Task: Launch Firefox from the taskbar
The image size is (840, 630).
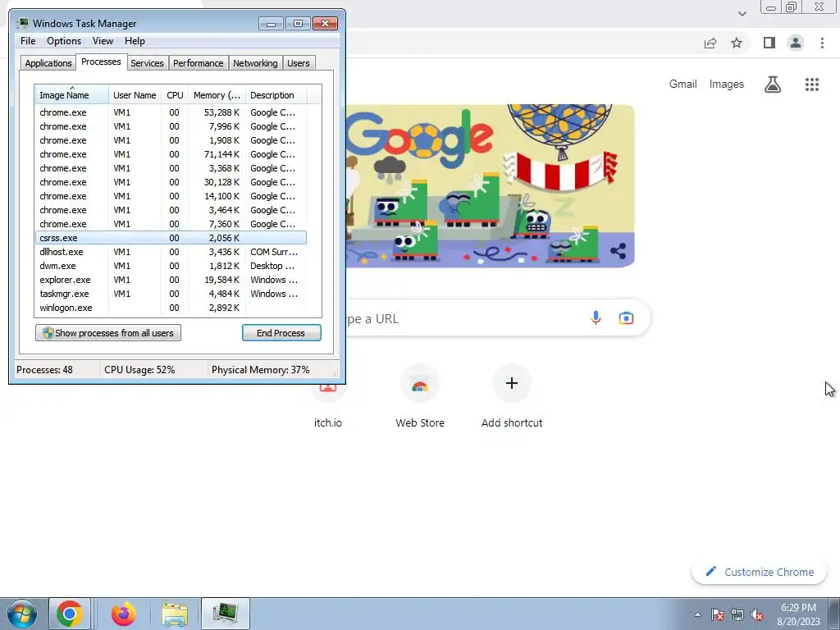Action: coord(124,614)
